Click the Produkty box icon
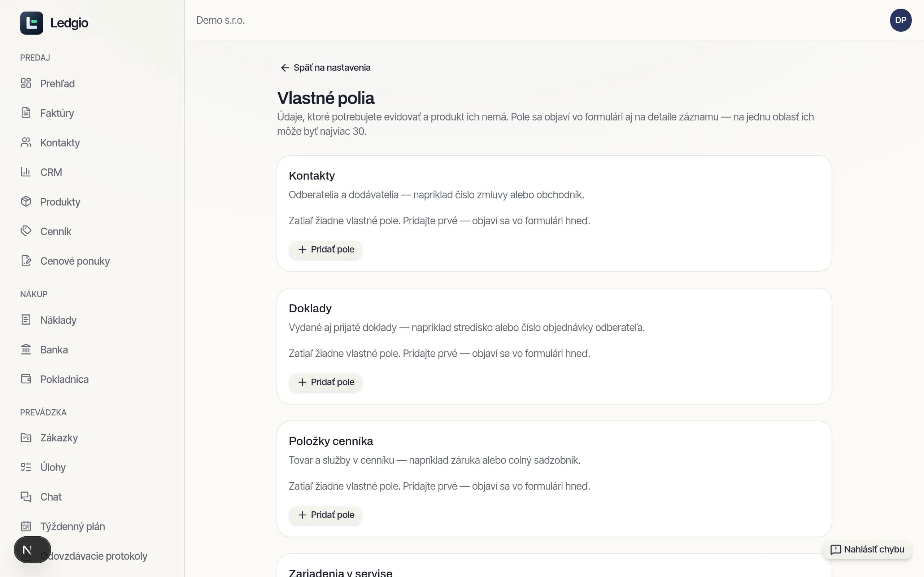This screenshot has height=577, width=924. 26,202
